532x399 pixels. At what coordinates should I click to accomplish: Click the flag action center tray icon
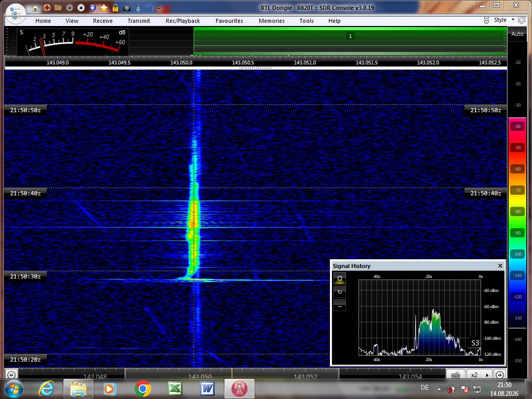(464, 389)
